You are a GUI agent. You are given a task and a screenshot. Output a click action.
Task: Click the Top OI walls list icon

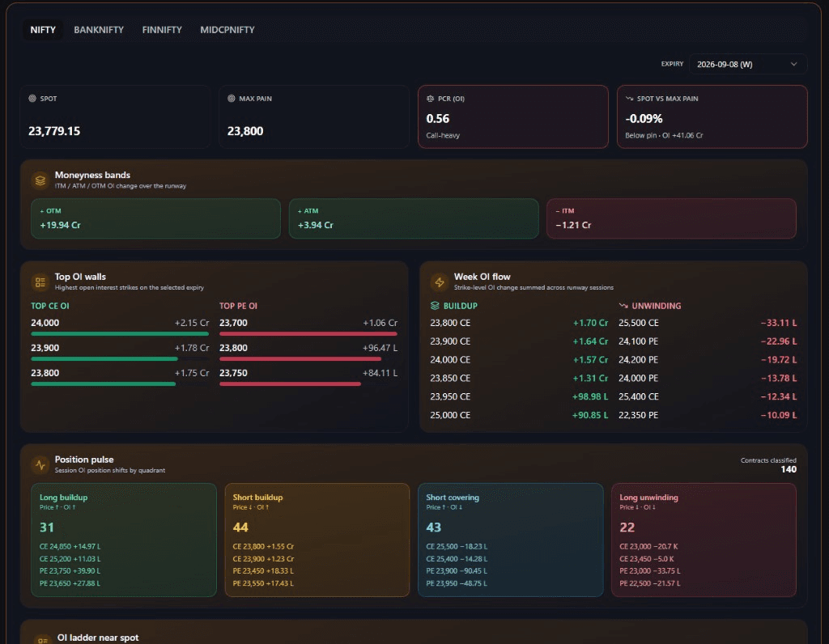(40, 282)
